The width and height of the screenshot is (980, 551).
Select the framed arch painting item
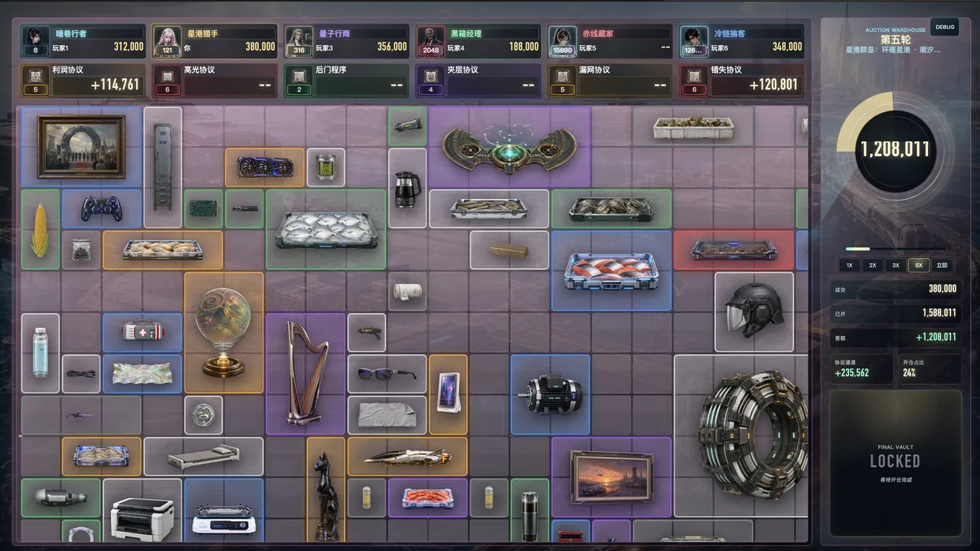coord(81,147)
